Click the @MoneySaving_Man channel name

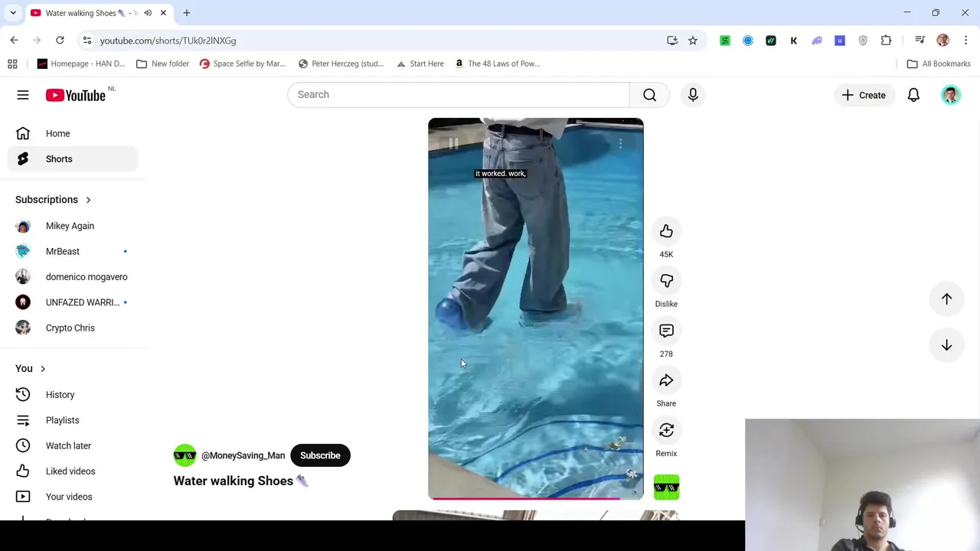click(x=243, y=455)
